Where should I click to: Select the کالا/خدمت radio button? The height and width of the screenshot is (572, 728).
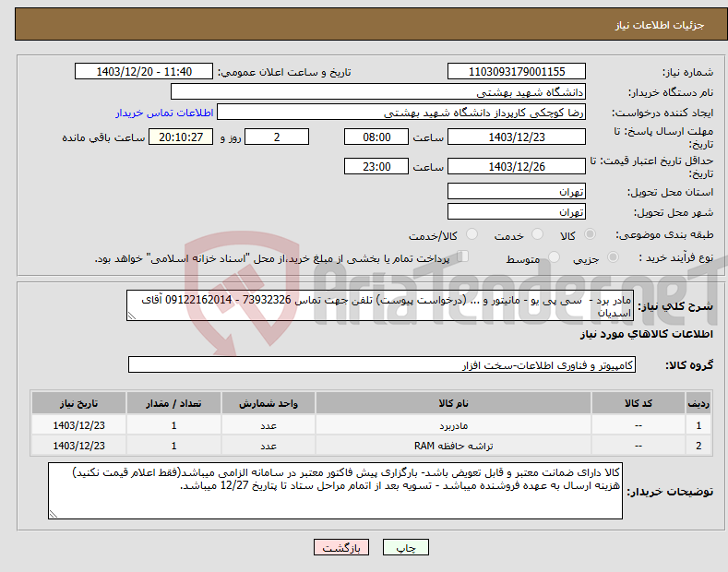[x=471, y=234]
